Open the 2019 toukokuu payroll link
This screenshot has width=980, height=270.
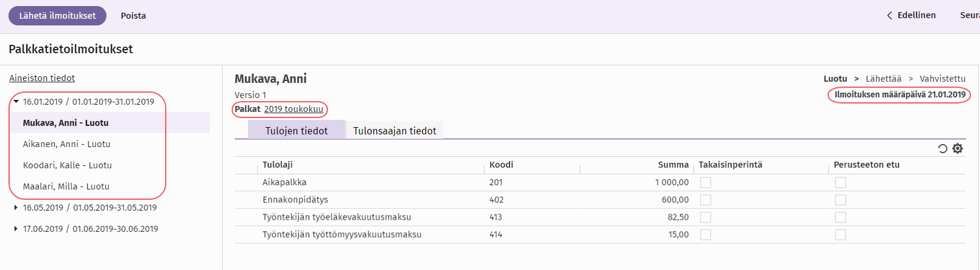(x=293, y=109)
